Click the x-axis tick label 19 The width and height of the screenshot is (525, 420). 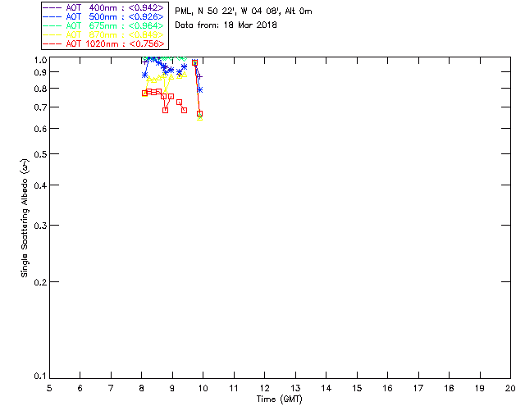tap(480, 388)
